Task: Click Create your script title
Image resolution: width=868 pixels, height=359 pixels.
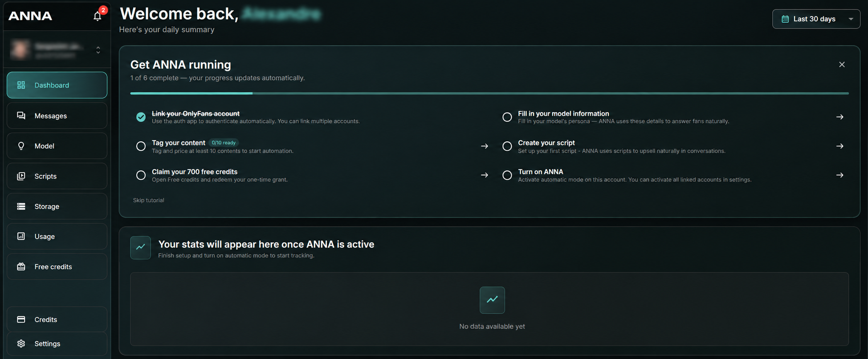Action: [x=546, y=143]
